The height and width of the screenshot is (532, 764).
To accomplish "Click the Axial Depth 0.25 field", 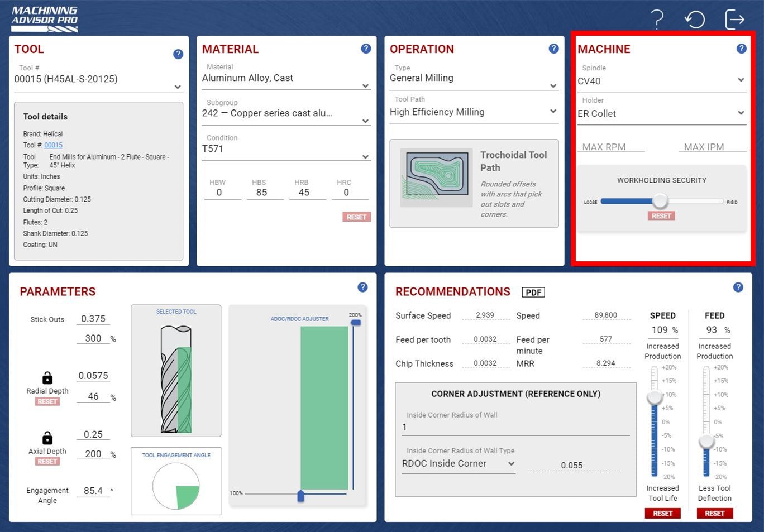I will click(93, 434).
